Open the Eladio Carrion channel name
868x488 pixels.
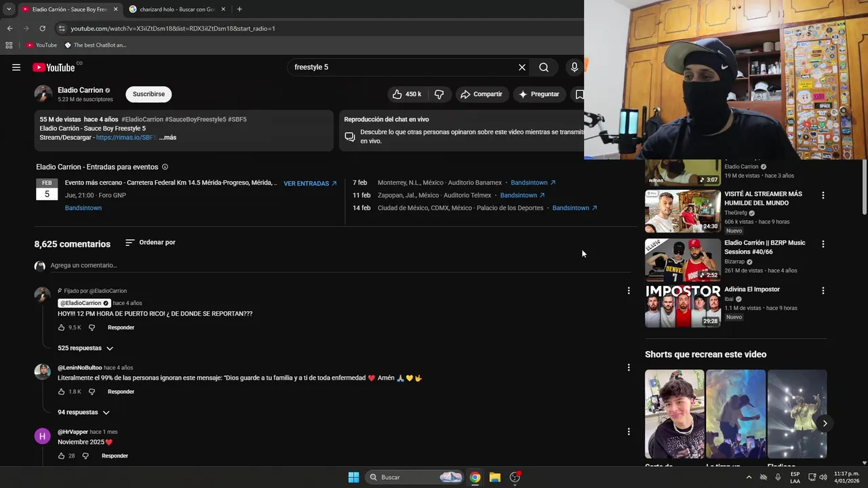[x=80, y=90]
